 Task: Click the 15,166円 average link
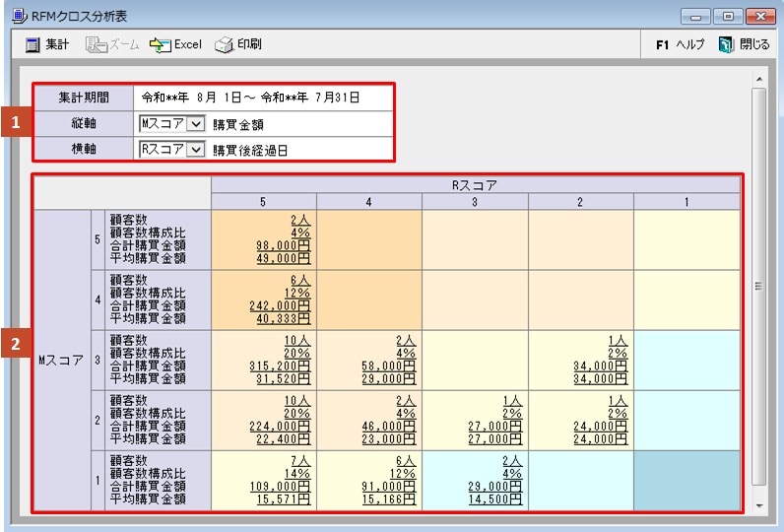point(389,499)
